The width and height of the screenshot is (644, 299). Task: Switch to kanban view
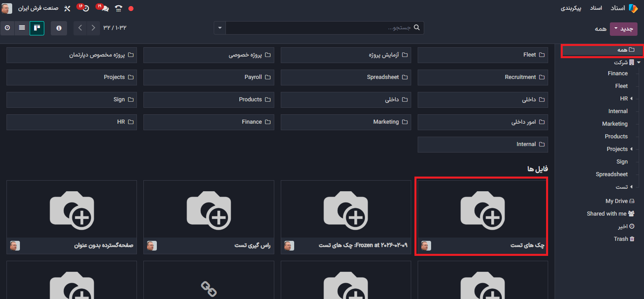tap(37, 28)
